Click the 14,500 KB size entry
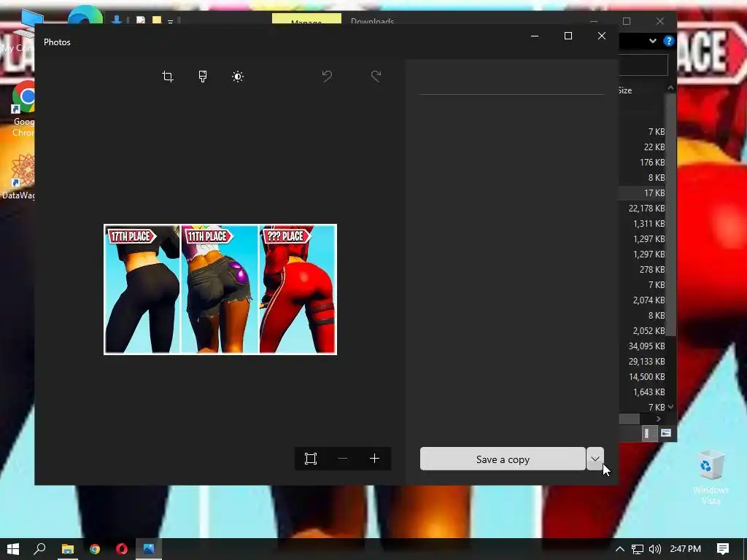The height and width of the screenshot is (560, 747). (x=646, y=377)
